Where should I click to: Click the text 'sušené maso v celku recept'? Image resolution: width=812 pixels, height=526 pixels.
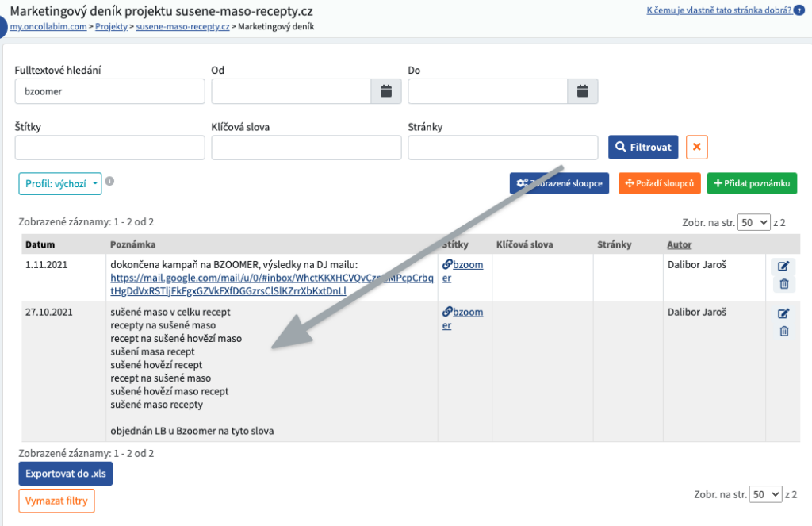tap(170, 313)
